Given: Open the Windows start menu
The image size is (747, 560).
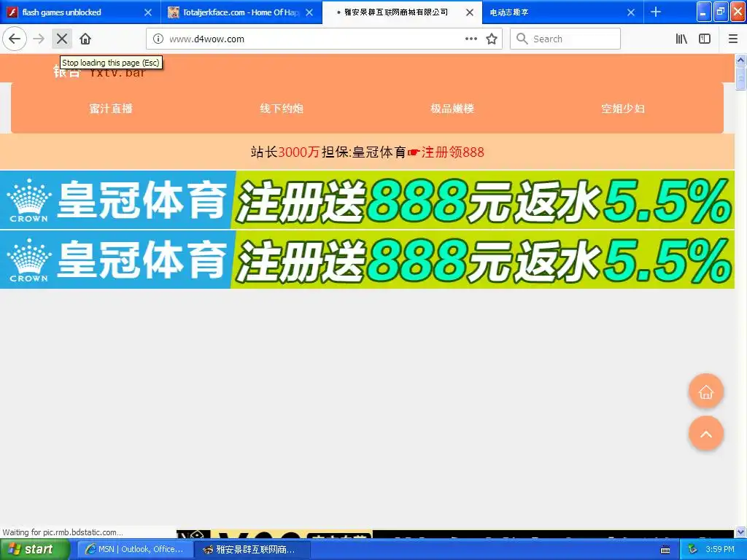Looking at the screenshot, I should coord(34,549).
